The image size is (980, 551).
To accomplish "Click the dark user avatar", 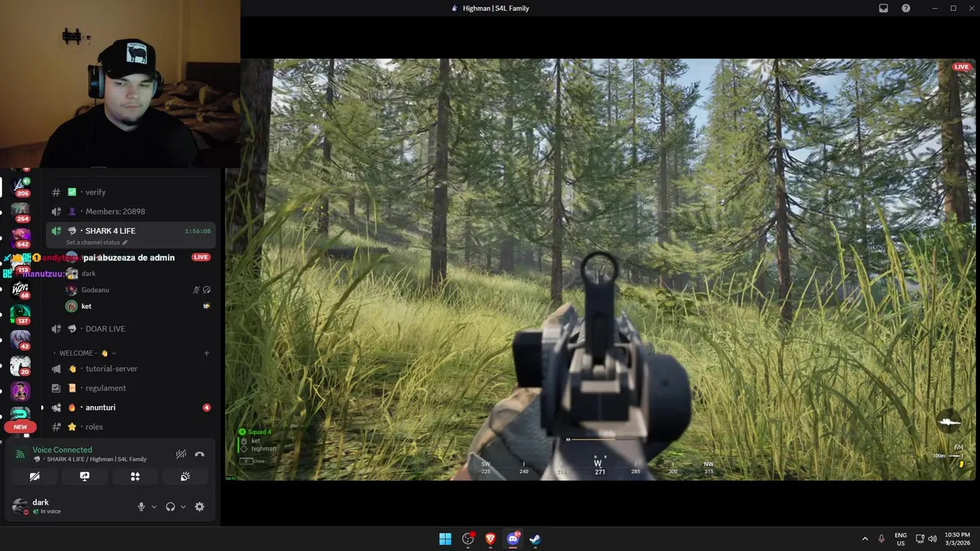I will point(20,506).
